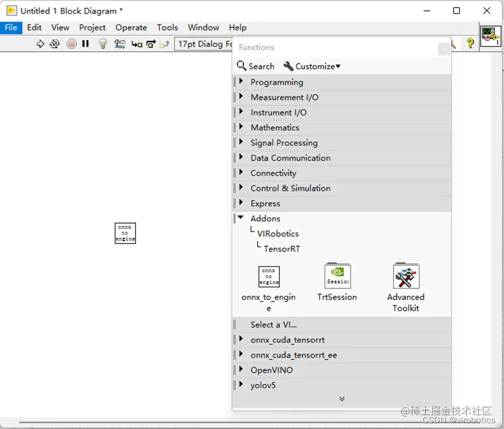This screenshot has height=429, width=504.
Task: Open the File menu
Action: 11,28
